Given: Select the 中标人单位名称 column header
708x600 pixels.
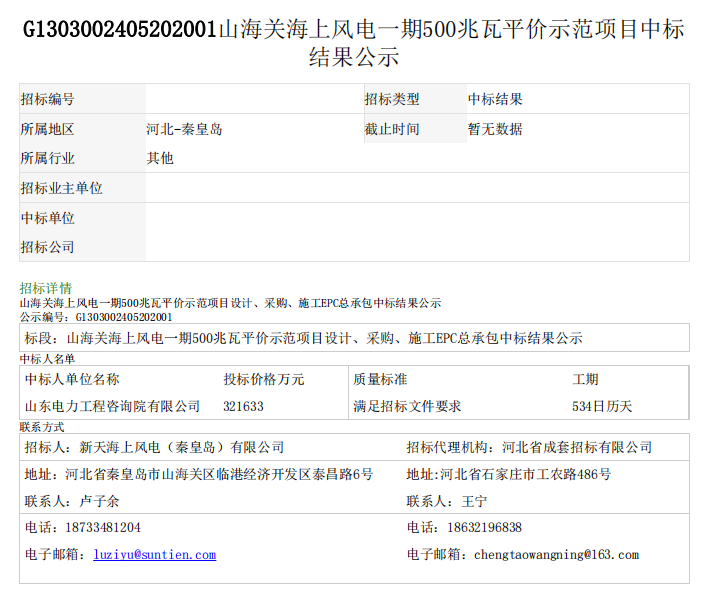Looking at the screenshot, I should click(x=72, y=379).
